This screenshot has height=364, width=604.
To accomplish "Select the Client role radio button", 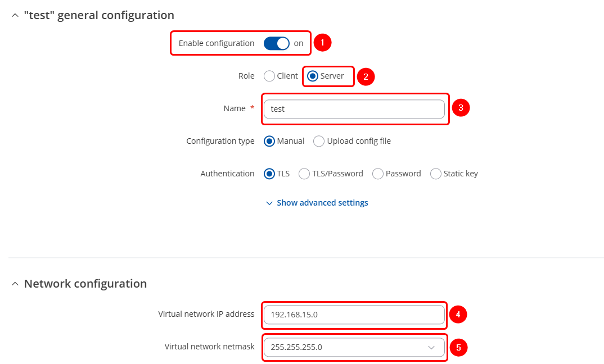I will click(269, 76).
